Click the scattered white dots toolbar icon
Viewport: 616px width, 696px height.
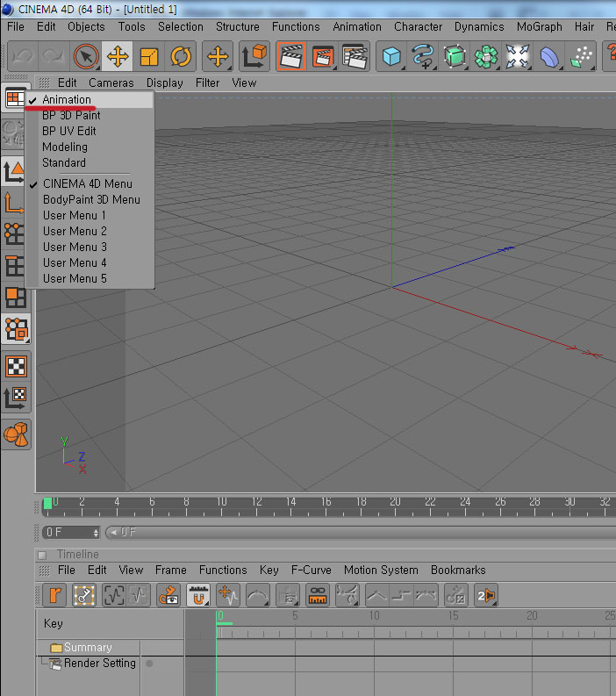(581, 56)
